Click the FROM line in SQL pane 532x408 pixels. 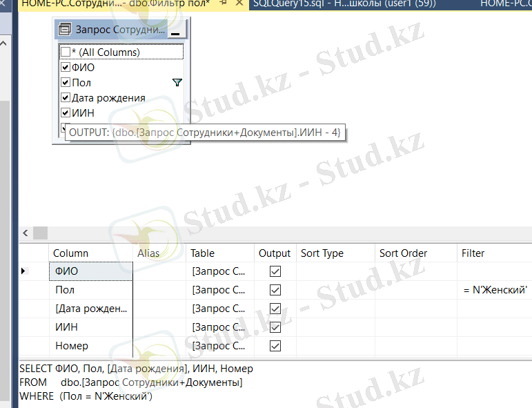click(x=131, y=382)
